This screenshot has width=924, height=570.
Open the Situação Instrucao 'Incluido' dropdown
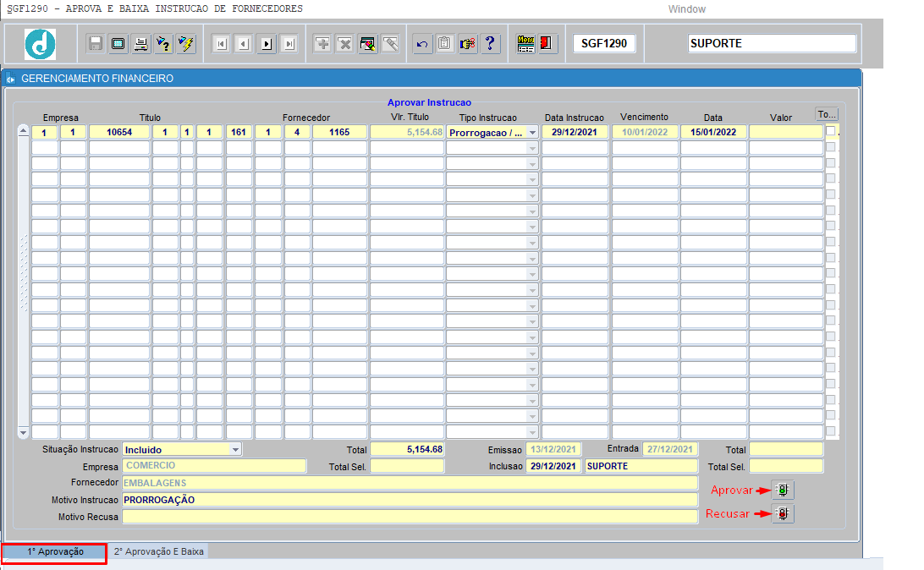click(x=235, y=450)
